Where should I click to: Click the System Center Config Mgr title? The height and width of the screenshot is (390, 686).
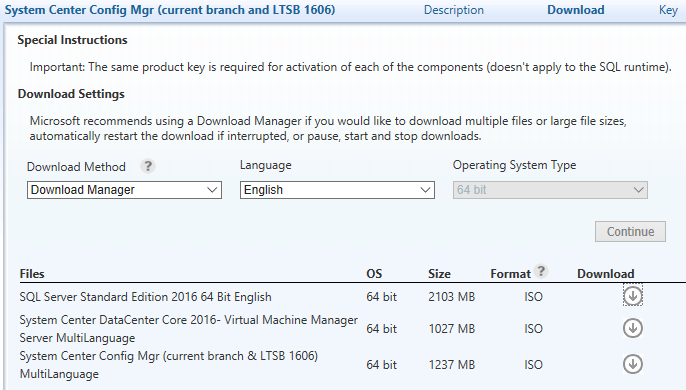pyautogui.click(x=170, y=10)
